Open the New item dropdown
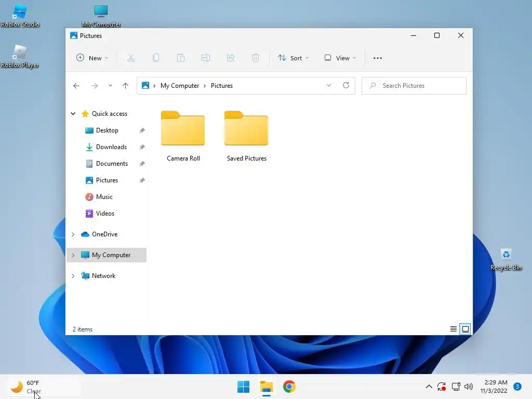Viewport: 532px width, 399px height. [x=92, y=58]
